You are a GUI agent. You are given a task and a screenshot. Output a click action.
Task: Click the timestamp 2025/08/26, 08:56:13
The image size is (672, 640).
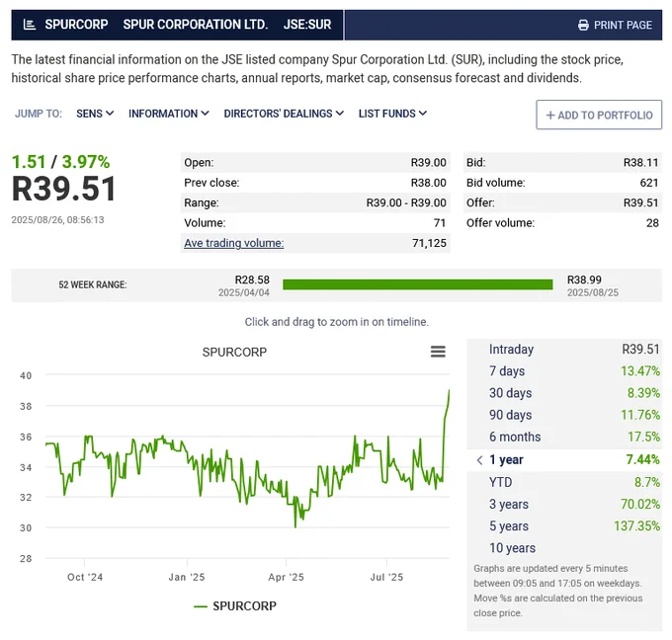(x=57, y=220)
